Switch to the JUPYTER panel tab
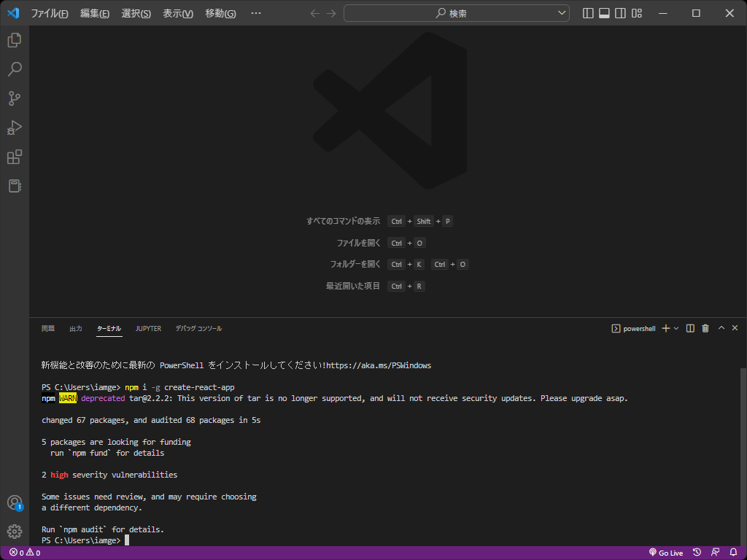 [148, 329]
